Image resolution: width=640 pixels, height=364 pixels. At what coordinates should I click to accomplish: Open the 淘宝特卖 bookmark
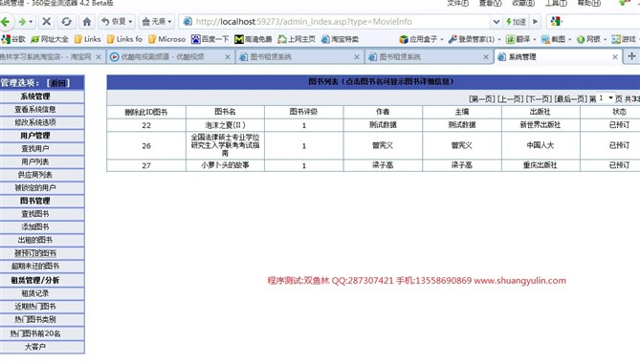pyautogui.click(x=340, y=39)
